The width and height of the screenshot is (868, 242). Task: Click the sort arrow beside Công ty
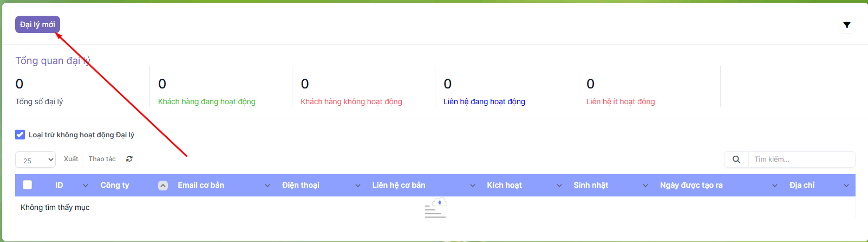tap(162, 186)
